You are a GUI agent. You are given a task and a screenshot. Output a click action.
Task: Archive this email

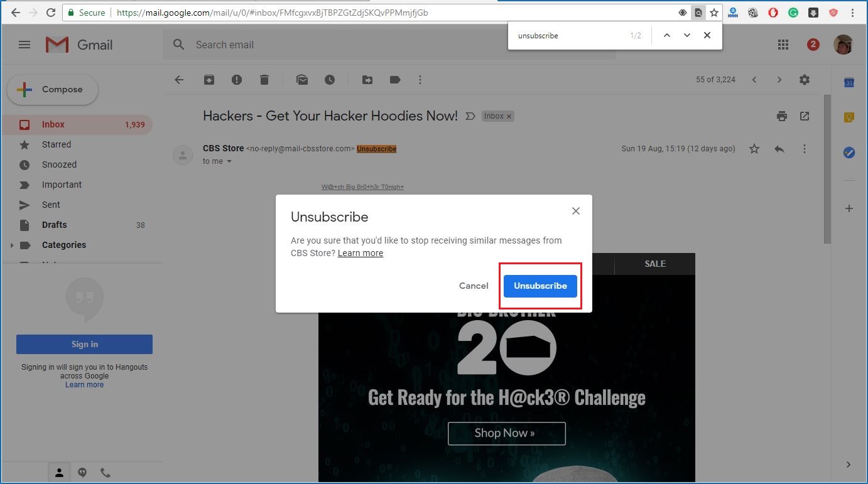coord(209,80)
